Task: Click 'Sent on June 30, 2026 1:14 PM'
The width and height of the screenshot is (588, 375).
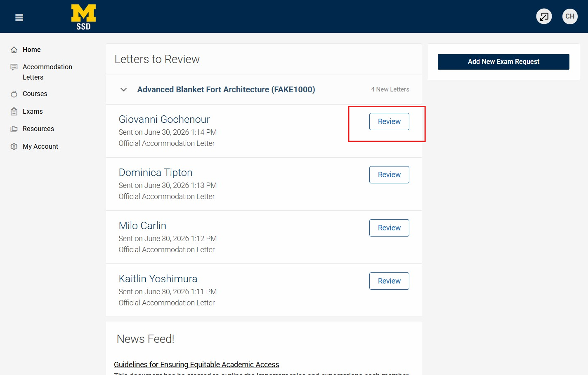Action: point(168,132)
